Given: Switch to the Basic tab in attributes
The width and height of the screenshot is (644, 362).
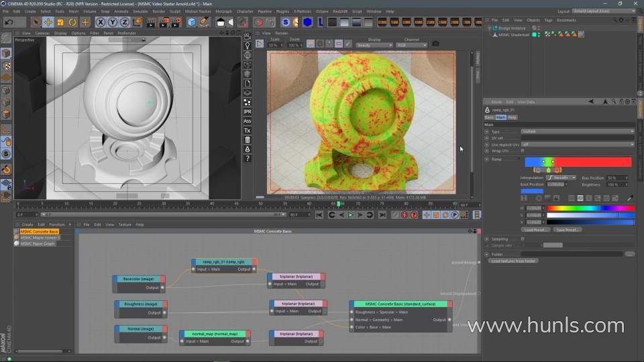Looking at the screenshot, I should (x=489, y=117).
